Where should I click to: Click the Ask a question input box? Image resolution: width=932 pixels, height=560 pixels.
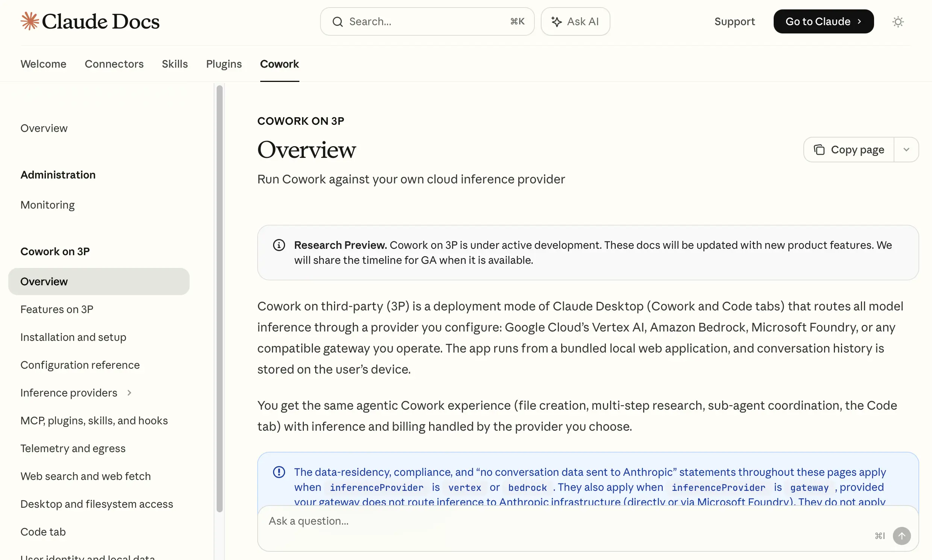(x=587, y=528)
